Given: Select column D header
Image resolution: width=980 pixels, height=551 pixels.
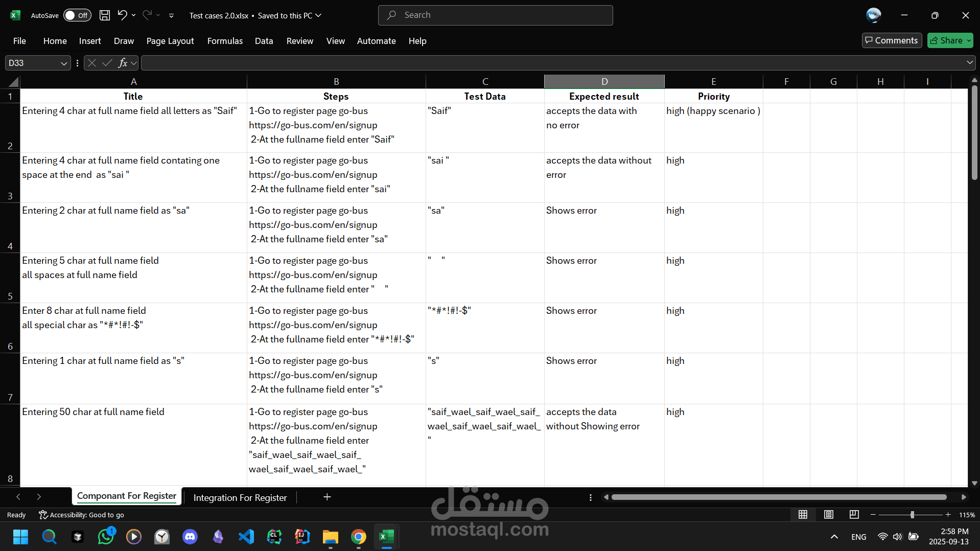Looking at the screenshot, I should [604, 82].
